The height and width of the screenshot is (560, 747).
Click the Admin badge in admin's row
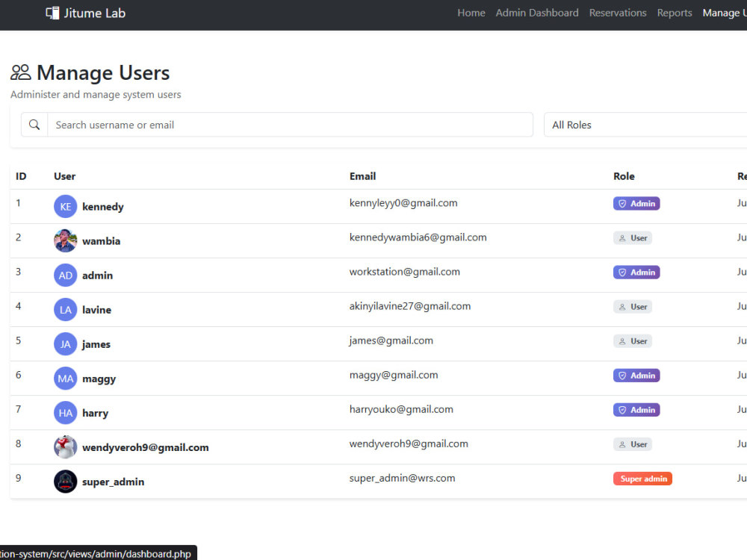coord(636,273)
